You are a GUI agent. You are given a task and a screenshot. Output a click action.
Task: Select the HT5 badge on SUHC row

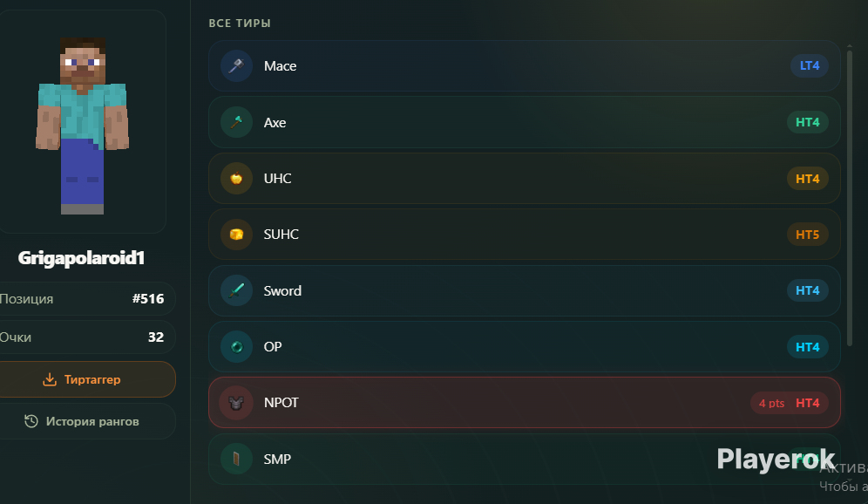coord(808,235)
